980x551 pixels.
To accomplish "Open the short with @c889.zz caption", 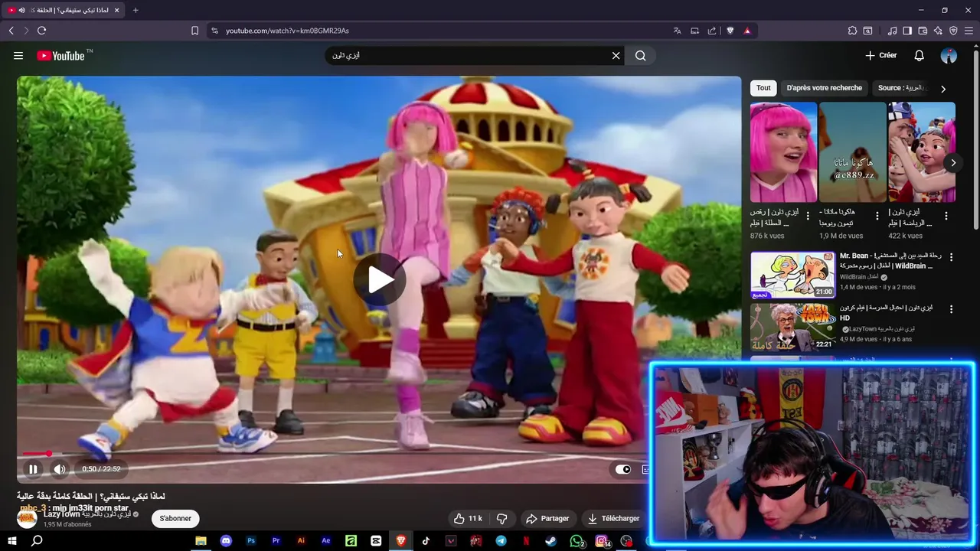I will [852, 152].
